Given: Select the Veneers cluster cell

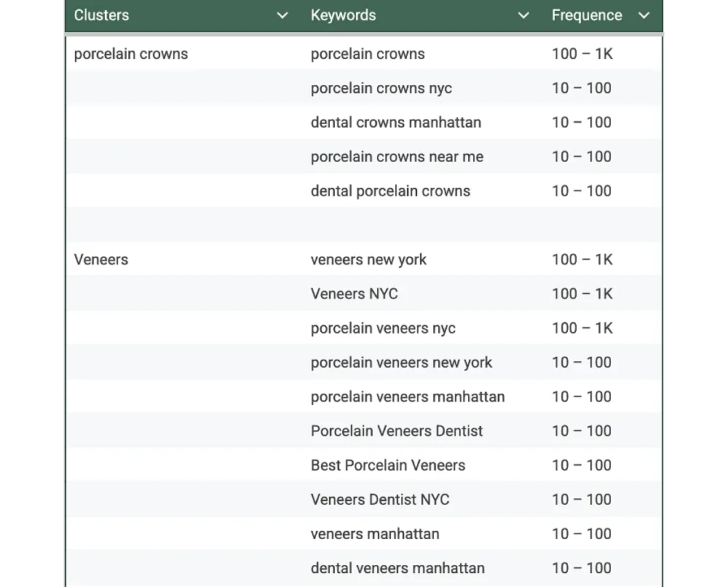Looking at the screenshot, I should pos(101,260).
